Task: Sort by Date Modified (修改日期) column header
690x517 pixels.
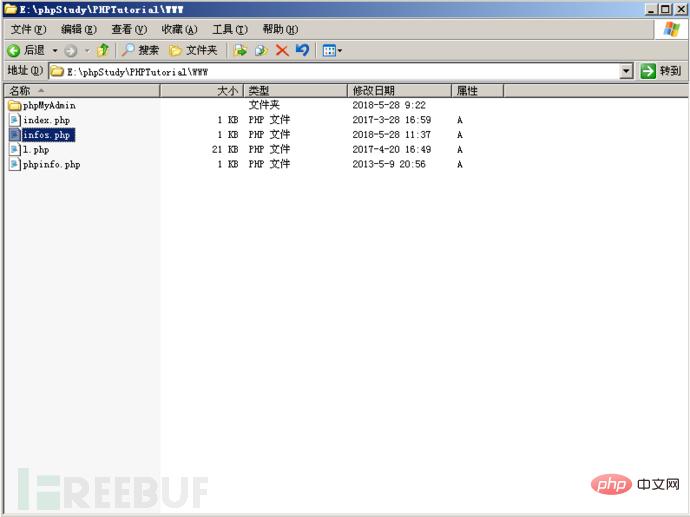Action: tap(400, 91)
